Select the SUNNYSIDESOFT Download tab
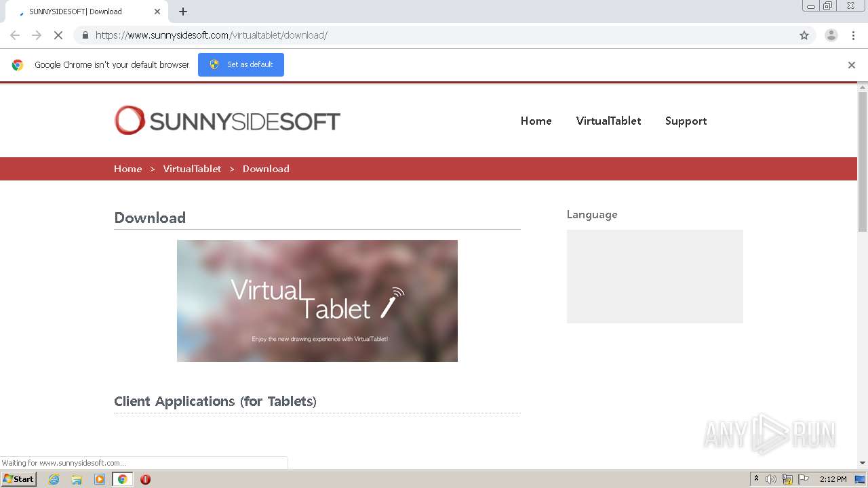The image size is (868, 488). pos(86,12)
